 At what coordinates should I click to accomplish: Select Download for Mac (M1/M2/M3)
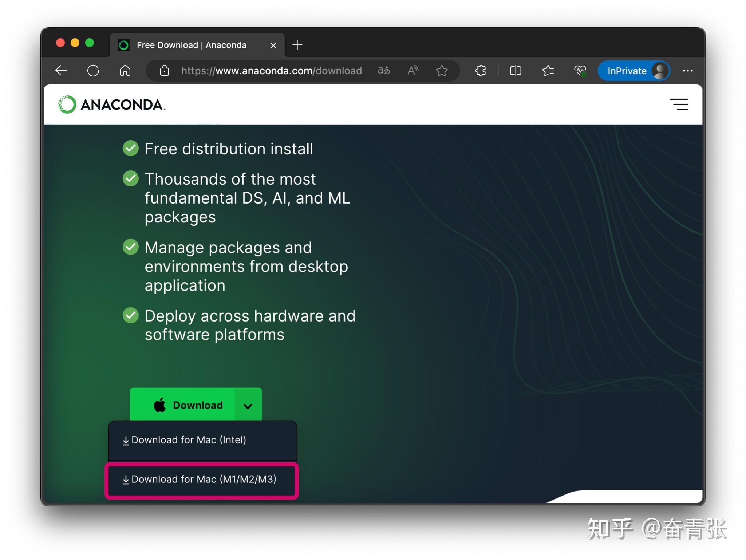(x=203, y=480)
